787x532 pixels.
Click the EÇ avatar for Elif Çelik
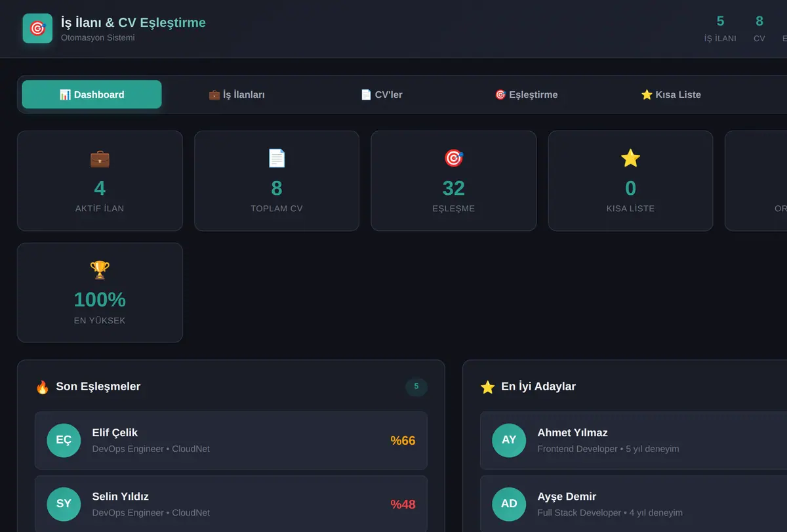[64, 440]
